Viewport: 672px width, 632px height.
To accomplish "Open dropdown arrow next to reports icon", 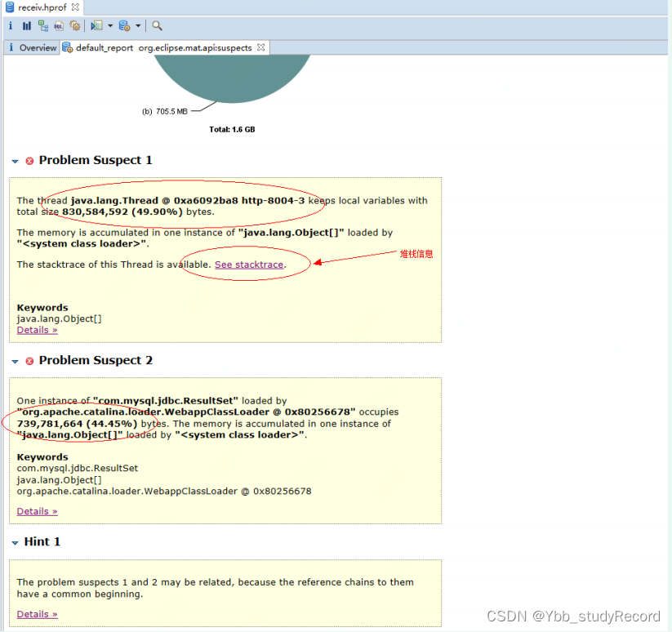I will pos(110,25).
